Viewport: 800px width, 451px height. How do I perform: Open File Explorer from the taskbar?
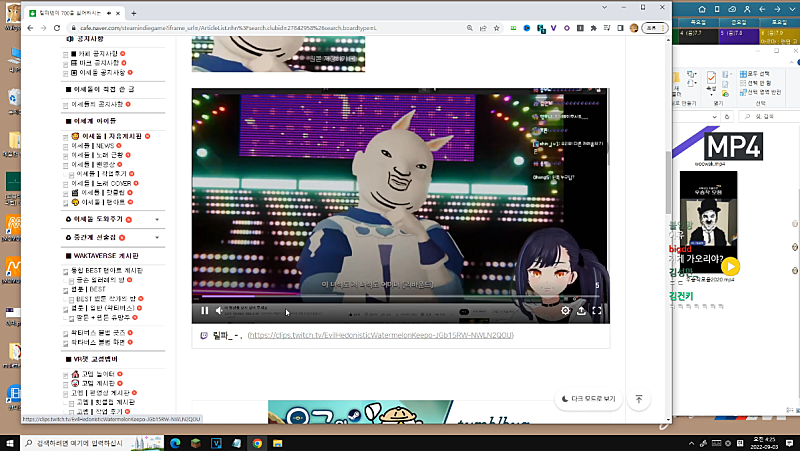(278, 443)
